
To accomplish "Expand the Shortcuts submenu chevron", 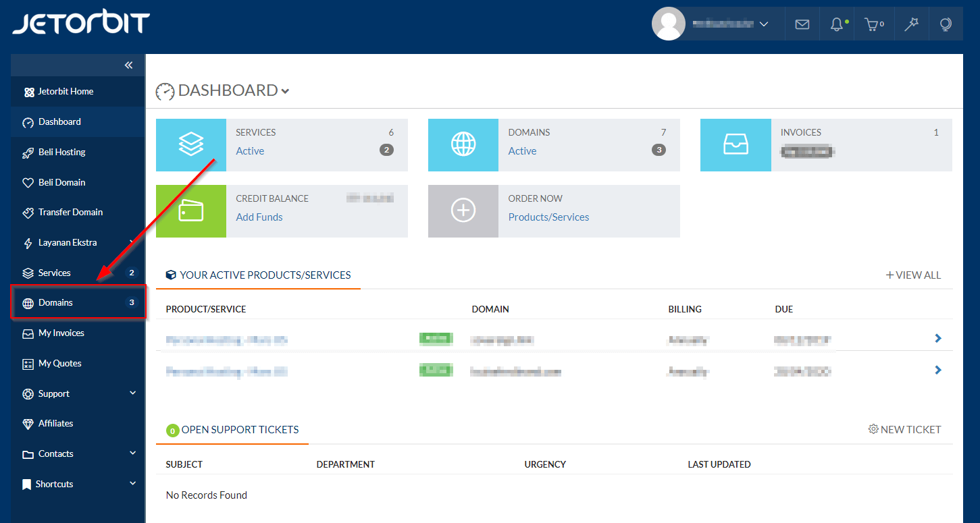I will tap(132, 483).
